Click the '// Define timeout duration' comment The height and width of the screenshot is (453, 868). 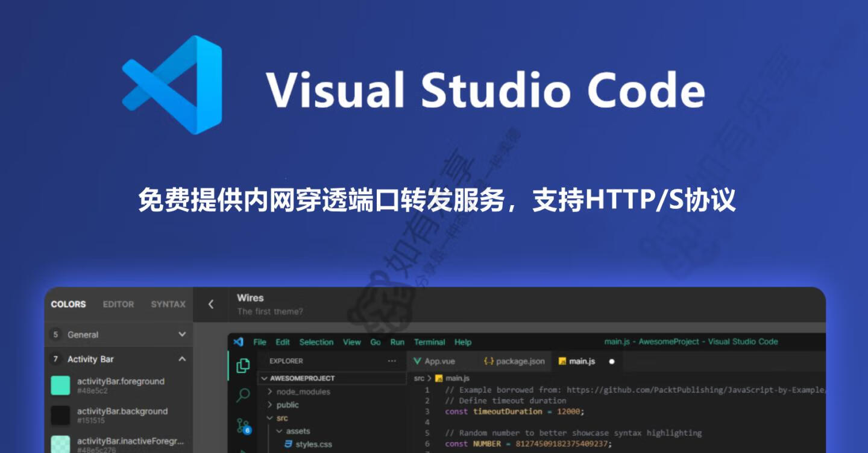[x=506, y=401]
